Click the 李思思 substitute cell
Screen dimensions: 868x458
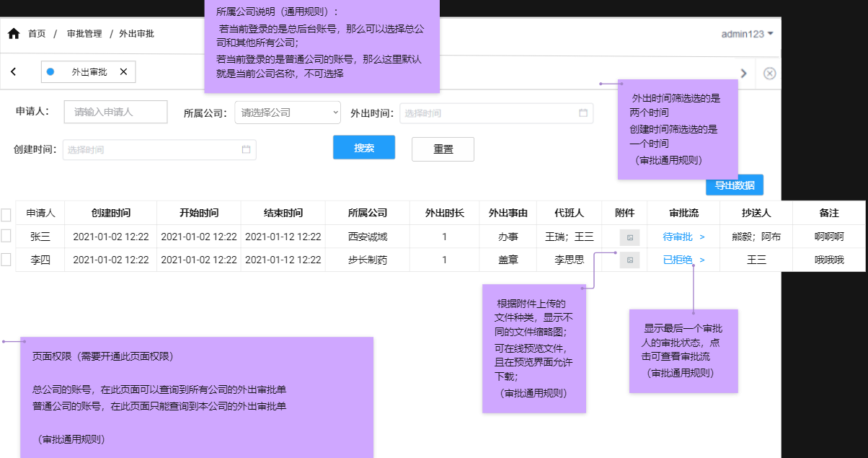point(570,260)
